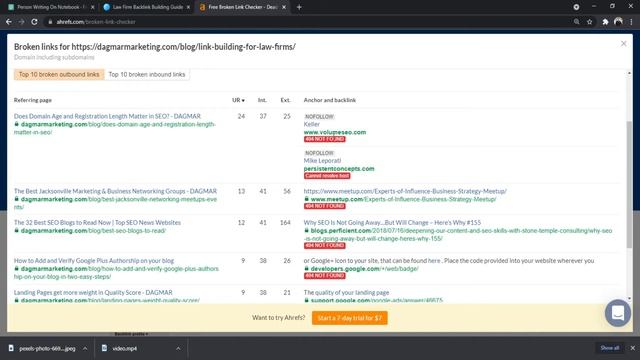
Task: Click the Mike Leporati anchor text
Action: pos(322,160)
